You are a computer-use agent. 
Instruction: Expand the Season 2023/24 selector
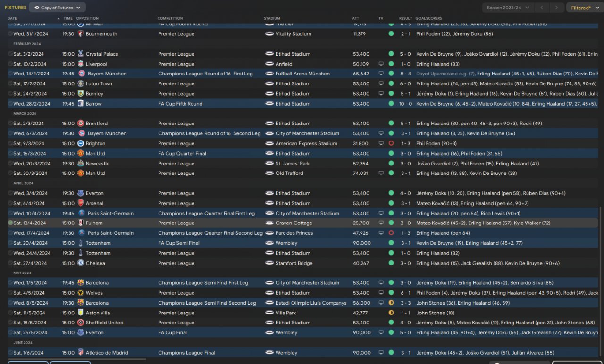tap(509, 8)
